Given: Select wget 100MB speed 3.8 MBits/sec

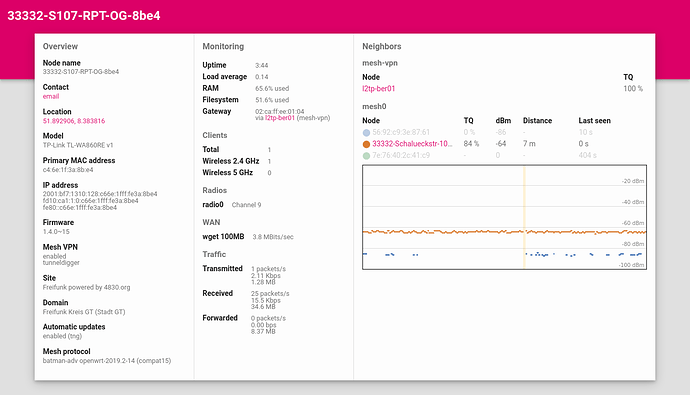Looking at the screenshot, I should pyautogui.click(x=273, y=237).
